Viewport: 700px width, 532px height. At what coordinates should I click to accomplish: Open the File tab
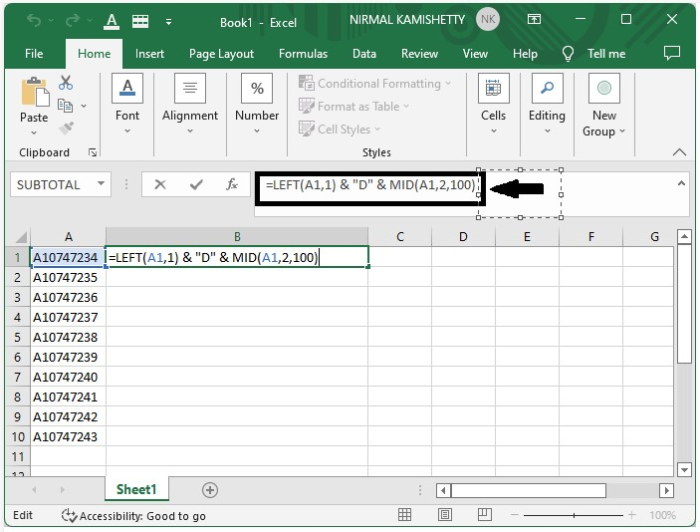click(34, 54)
